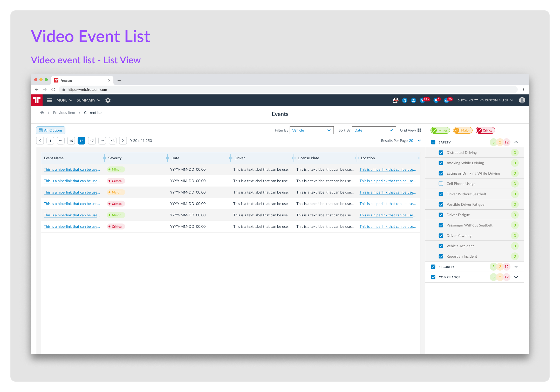Toggle the SECURITY category checkbox

pos(433,267)
